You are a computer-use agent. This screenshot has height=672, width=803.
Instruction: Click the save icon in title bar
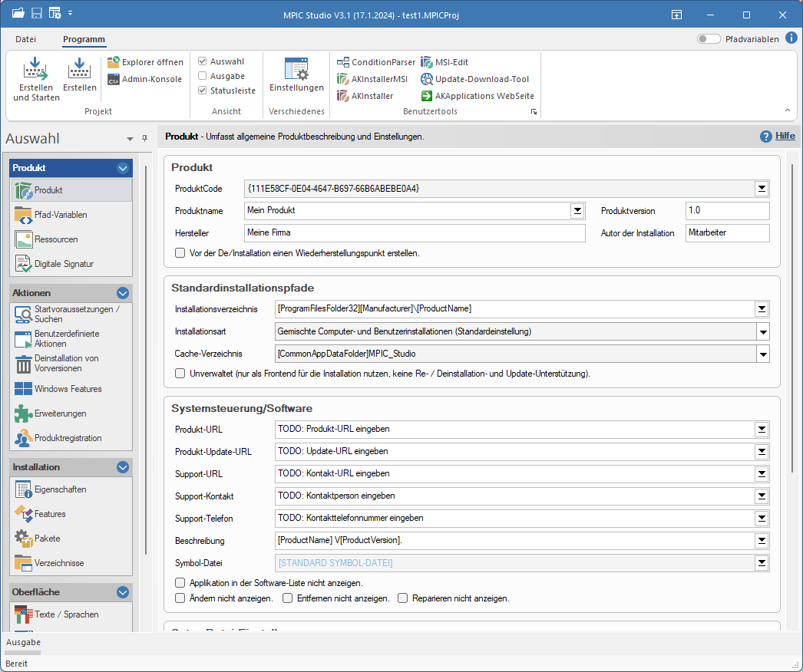[x=36, y=13]
